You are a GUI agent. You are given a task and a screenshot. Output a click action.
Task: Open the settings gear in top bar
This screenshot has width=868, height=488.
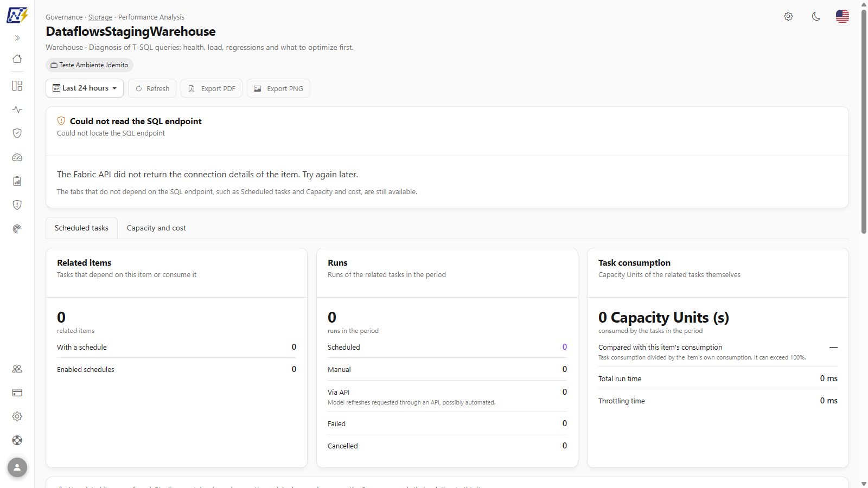[x=788, y=16]
